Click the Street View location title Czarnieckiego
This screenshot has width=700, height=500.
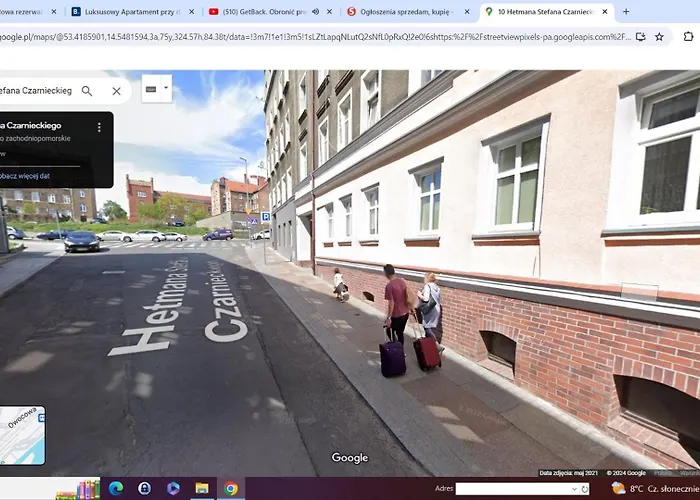(31, 126)
